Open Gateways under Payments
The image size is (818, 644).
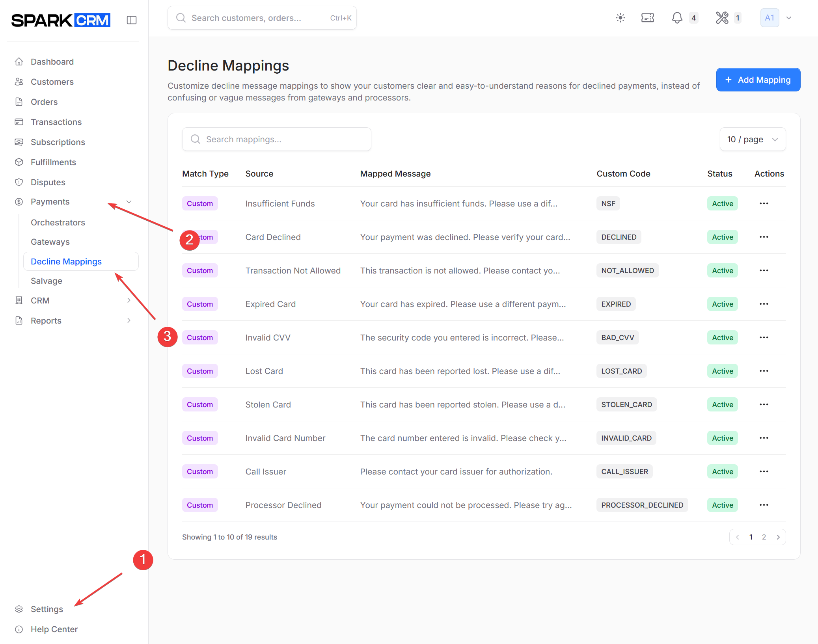50,242
